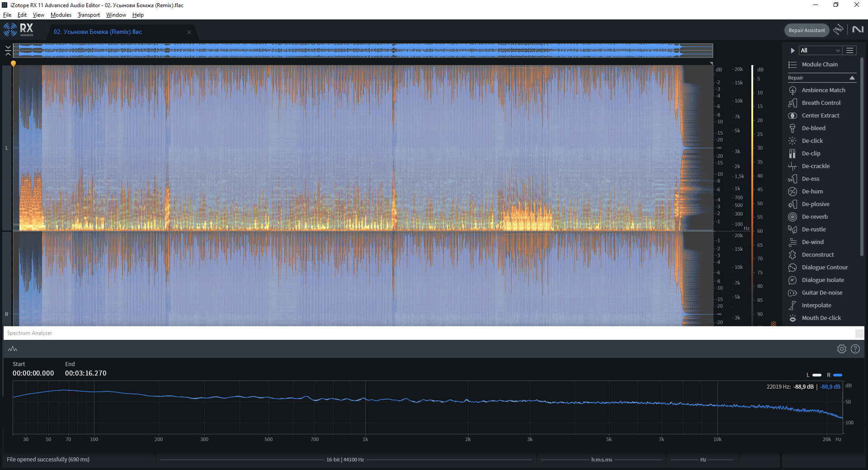Launch the Repair Assistant
Screen dimensions: 868x470
[807, 30]
